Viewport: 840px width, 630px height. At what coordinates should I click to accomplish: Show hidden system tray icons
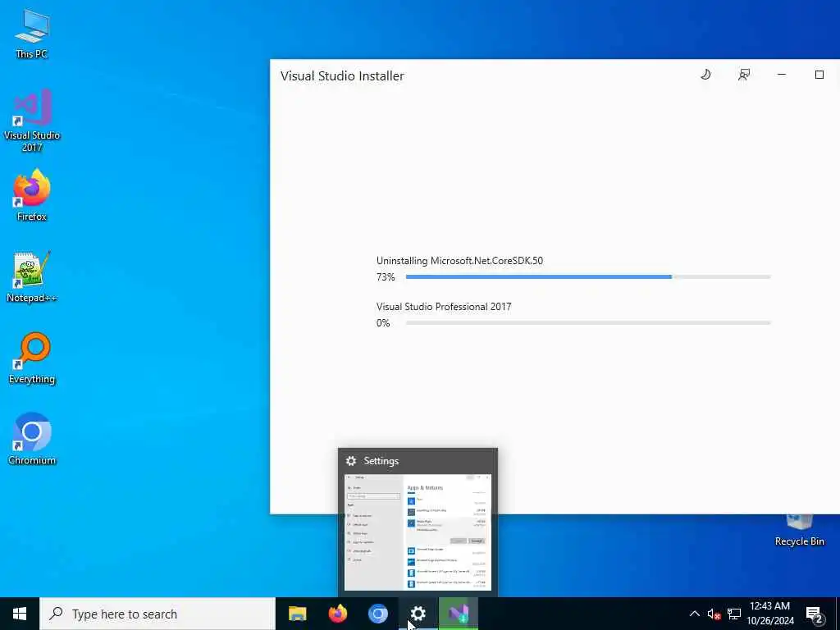[x=694, y=614]
